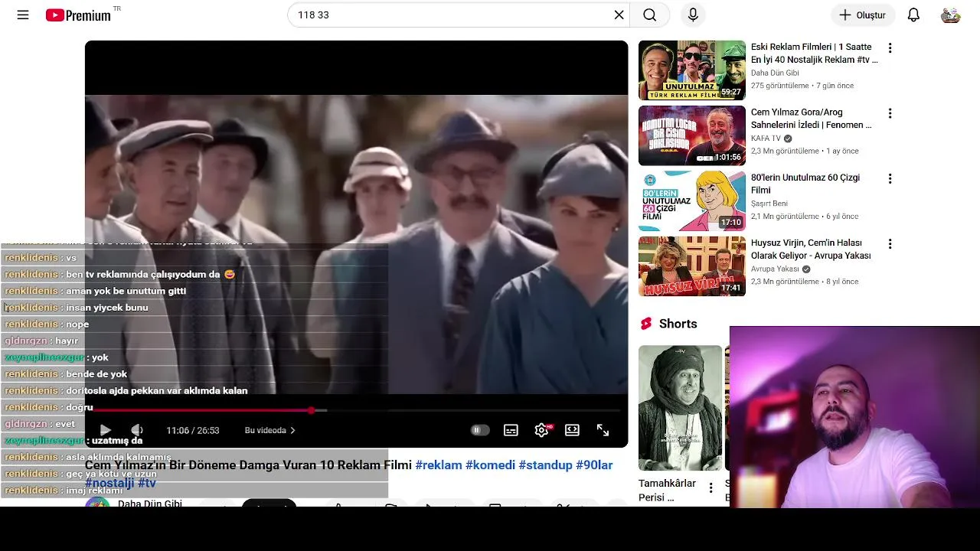Click the red scrubber handle
This screenshot has width=980, height=551.
pyautogui.click(x=312, y=411)
